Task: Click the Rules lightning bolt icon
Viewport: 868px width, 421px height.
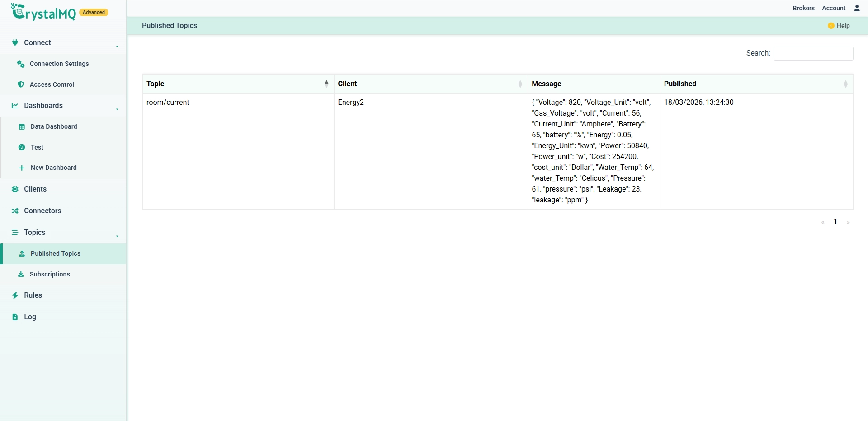Action: tap(15, 295)
